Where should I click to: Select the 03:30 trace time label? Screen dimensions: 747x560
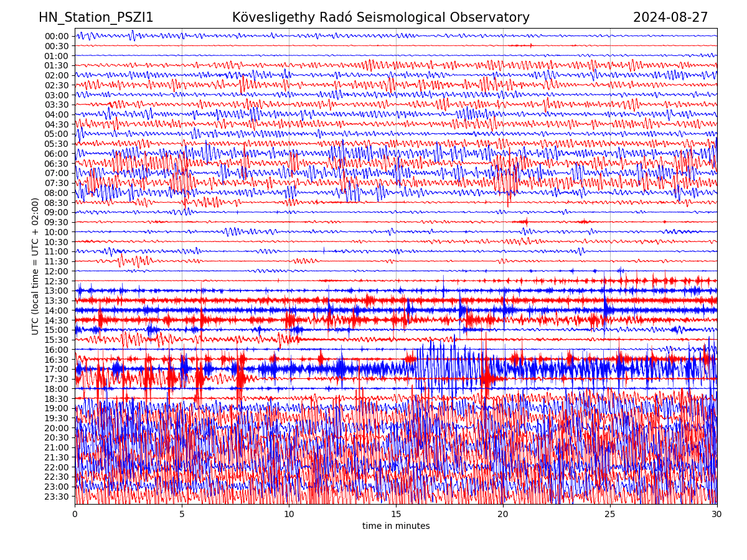click(x=57, y=105)
